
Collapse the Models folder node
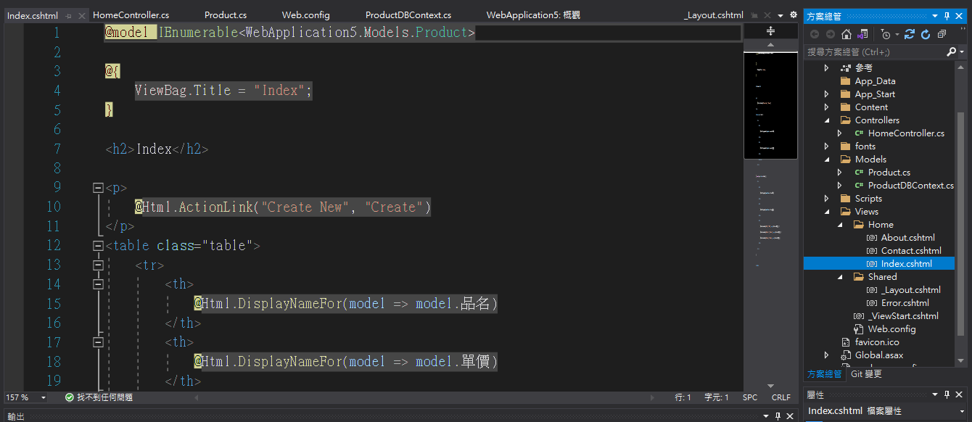(x=826, y=159)
